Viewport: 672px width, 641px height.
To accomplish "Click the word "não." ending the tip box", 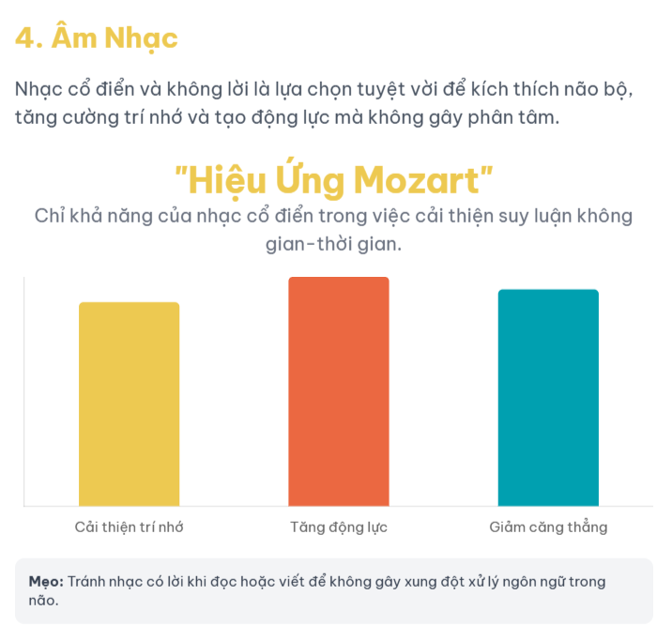I will (x=43, y=601).
